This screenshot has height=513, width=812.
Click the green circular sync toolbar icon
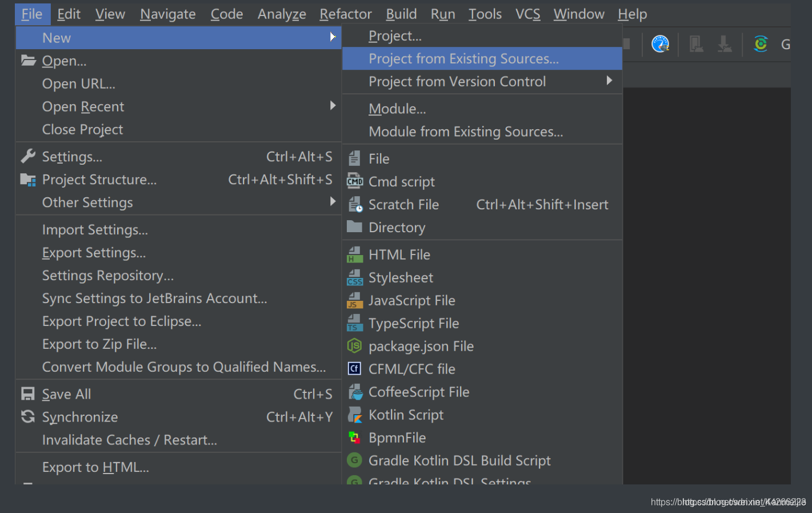tap(761, 43)
